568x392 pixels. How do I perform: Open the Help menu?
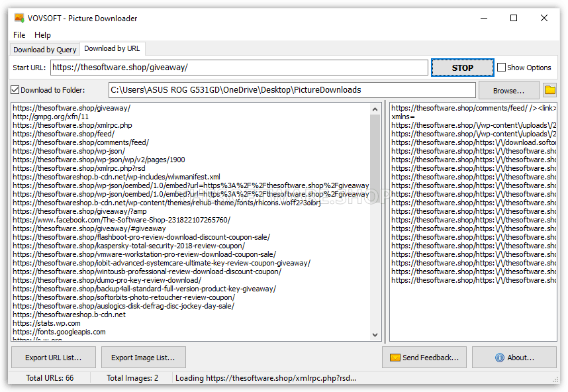click(42, 35)
